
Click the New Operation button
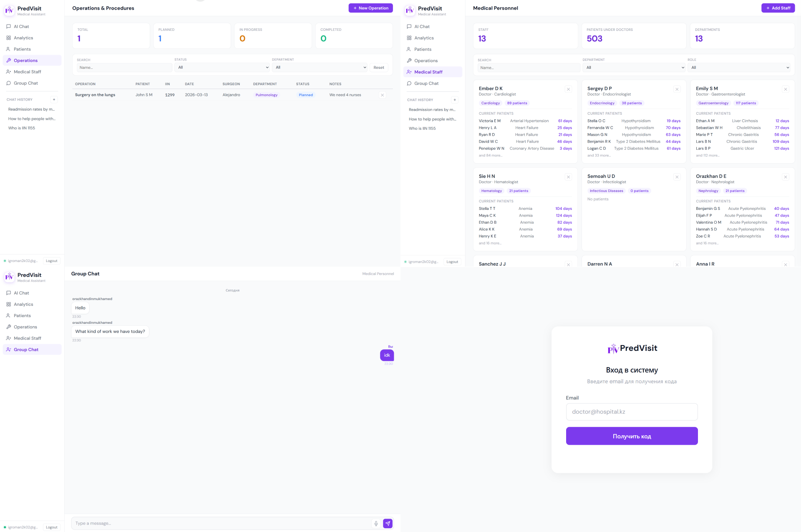click(x=370, y=8)
